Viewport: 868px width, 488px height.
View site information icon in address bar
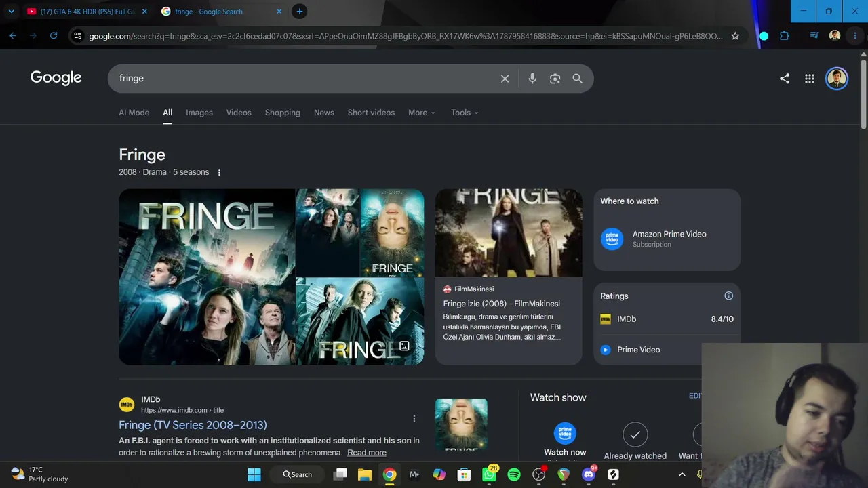(77, 36)
